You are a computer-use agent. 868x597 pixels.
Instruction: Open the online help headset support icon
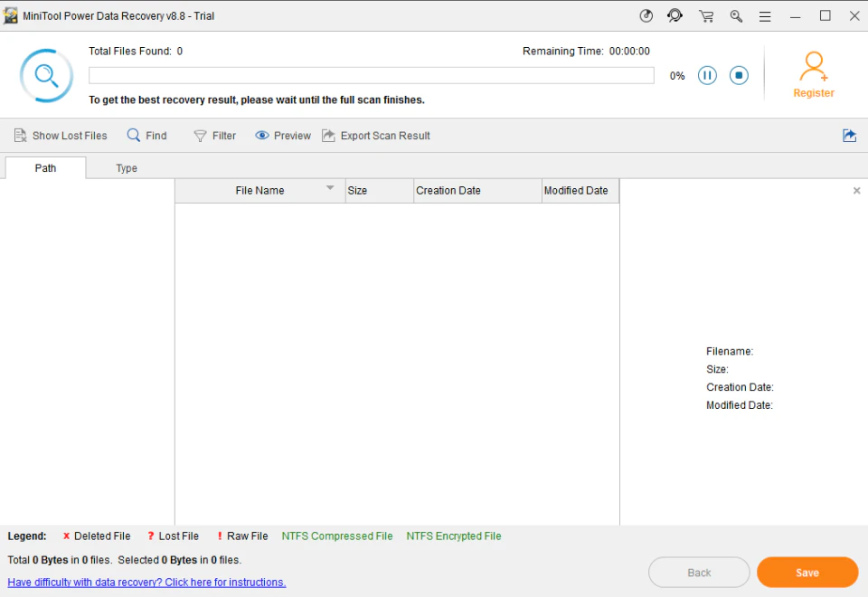pos(675,15)
